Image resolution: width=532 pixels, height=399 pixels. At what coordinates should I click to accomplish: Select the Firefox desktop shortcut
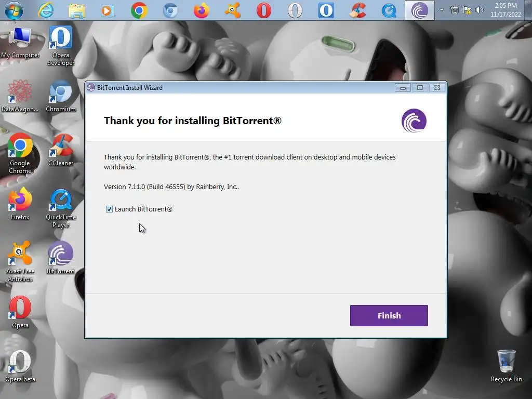[x=20, y=204]
